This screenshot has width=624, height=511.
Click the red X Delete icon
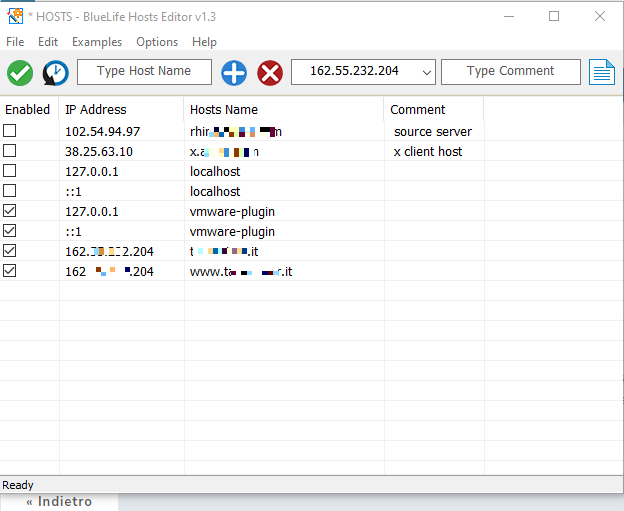(270, 73)
